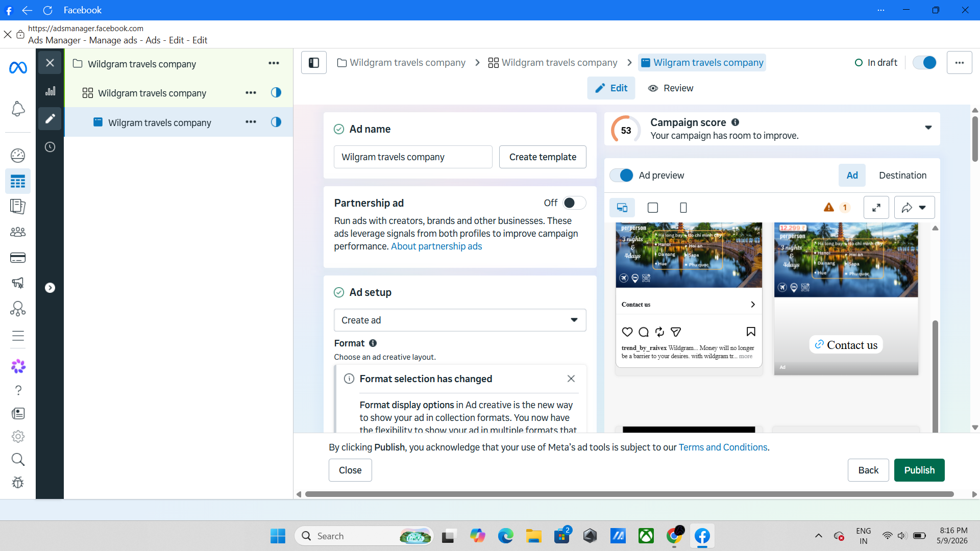Screen dimensions: 980x551
Task: Open more options for Wilgram ad row
Action: coord(251,122)
